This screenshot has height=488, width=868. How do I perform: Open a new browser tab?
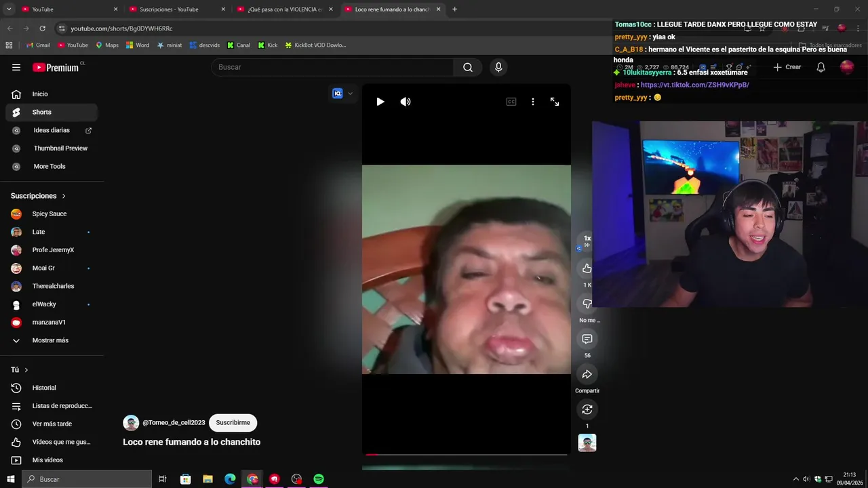[454, 9]
